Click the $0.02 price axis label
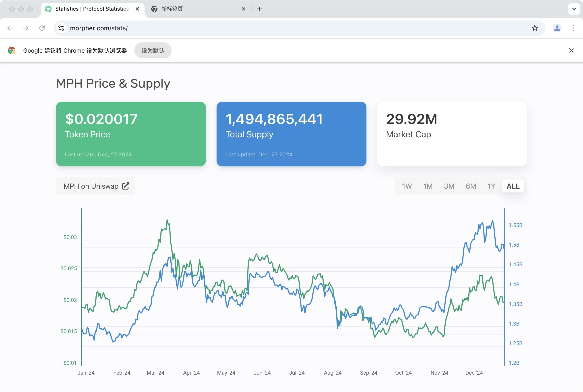Screen dimensions: 583x392 70,300
